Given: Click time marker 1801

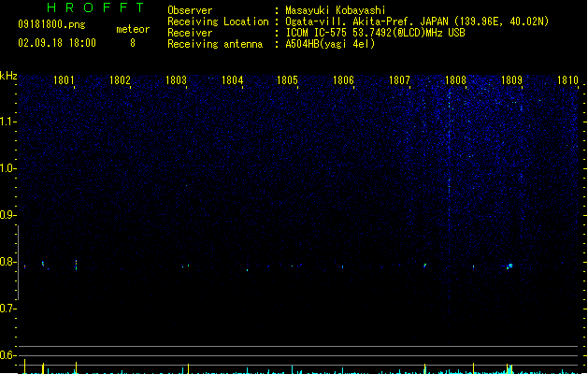Looking at the screenshot, I should point(64,80).
